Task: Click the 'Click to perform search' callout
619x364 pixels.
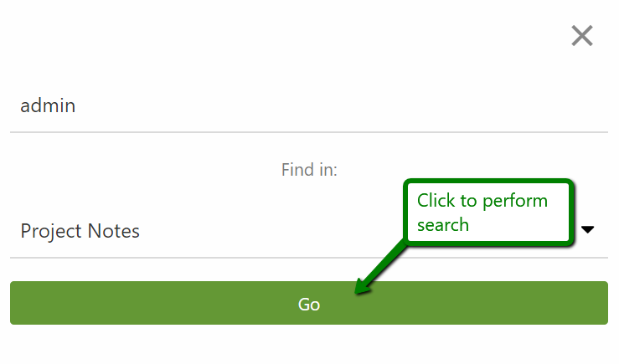Action: [x=487, y=213]
